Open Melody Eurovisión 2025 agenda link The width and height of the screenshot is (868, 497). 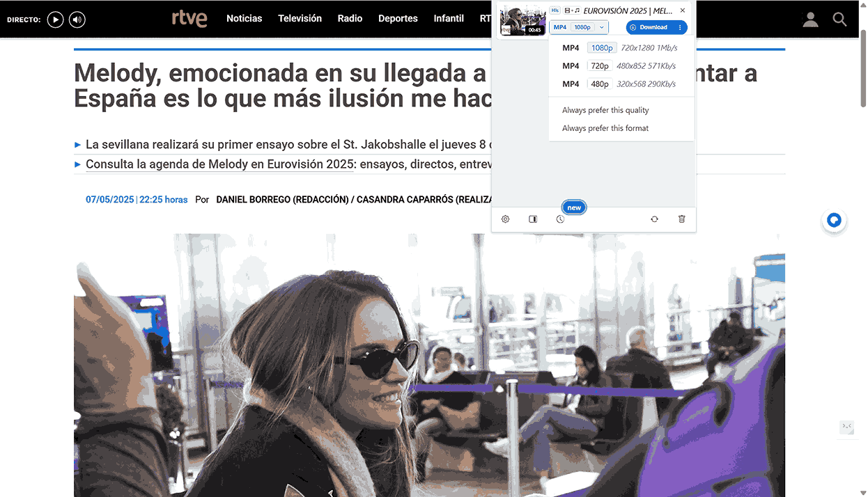[220, 165]
